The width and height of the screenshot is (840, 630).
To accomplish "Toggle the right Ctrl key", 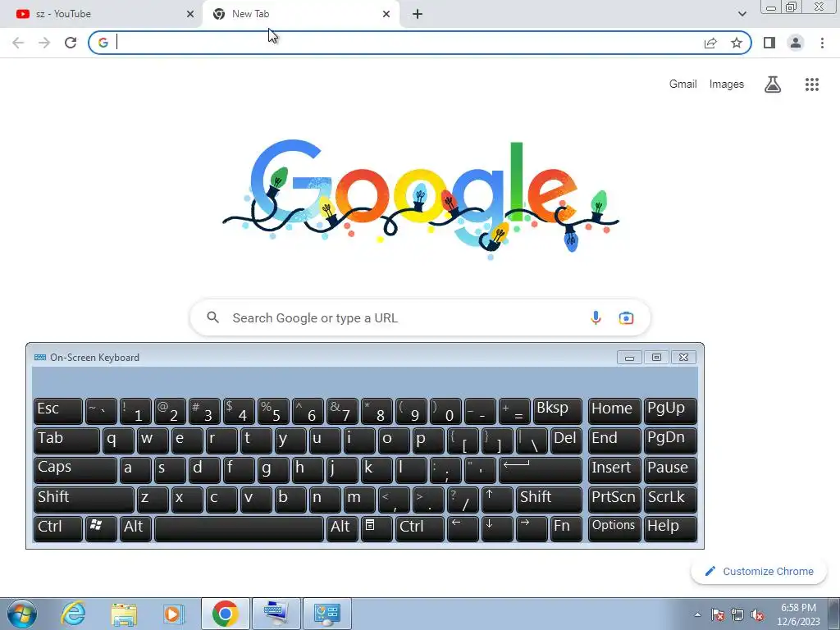I will 420,528.
